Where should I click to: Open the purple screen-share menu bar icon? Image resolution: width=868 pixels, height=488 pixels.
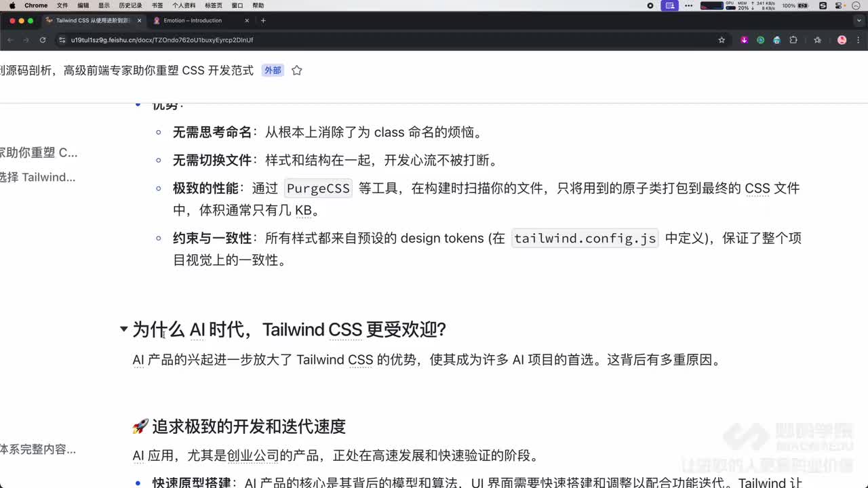click(x=671, y=5)
